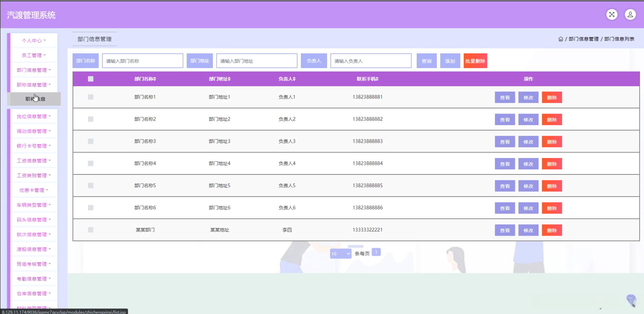Open the 工资类别管理 menu in sidebar
Screen dimensions: 644x314
[34, 175]
